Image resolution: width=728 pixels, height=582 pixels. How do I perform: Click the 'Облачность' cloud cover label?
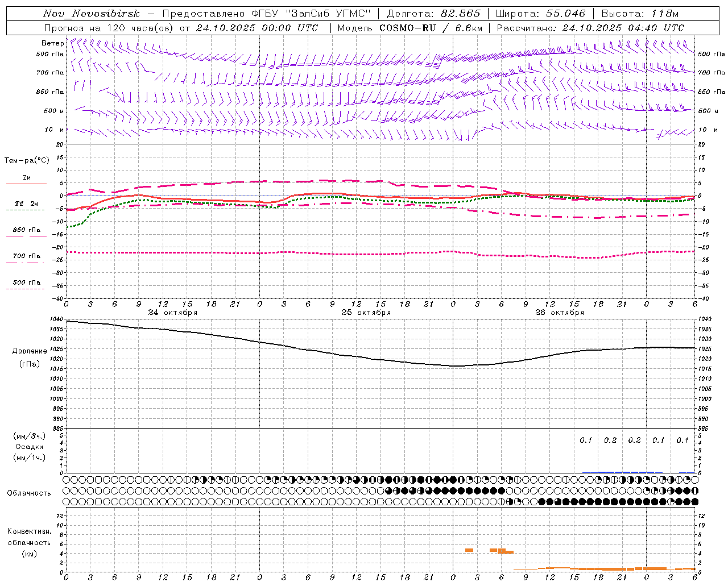click(x=29, y=493)
